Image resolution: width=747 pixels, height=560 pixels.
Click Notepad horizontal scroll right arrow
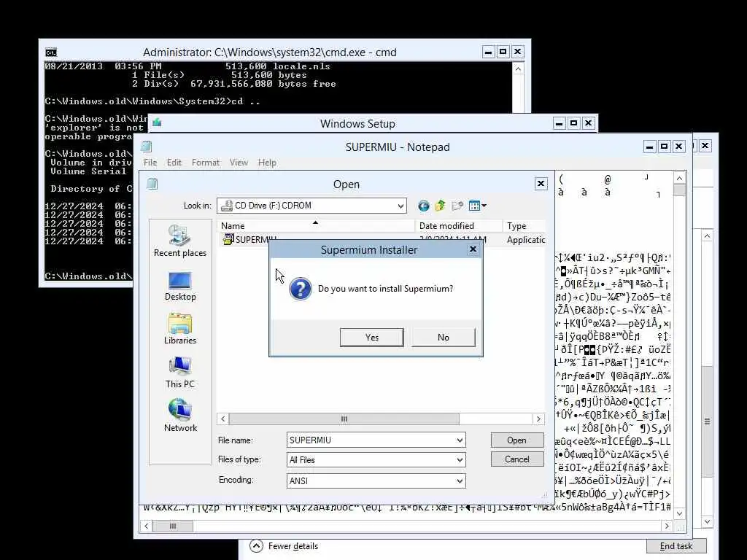pyautogui.click(x=667, y=526)
